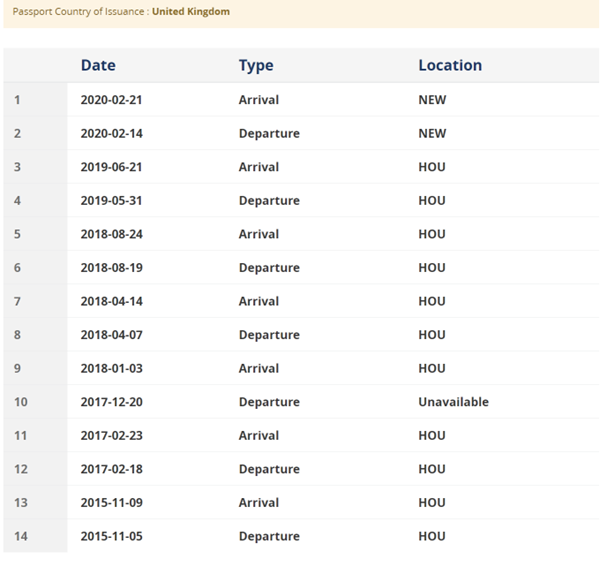Select the 2017-12-20 date cell
The height and width of the screenshot is (567, 608).
111,402
